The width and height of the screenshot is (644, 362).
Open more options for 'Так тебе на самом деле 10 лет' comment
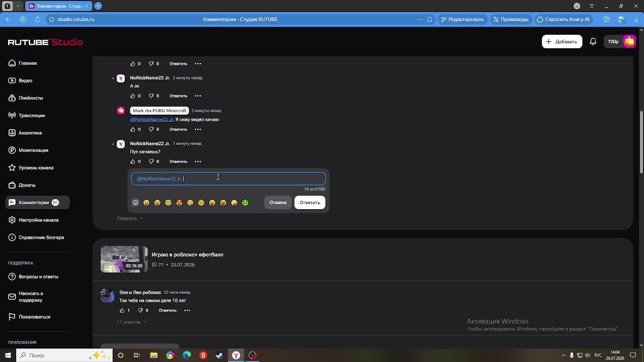(x=187, y=310)
